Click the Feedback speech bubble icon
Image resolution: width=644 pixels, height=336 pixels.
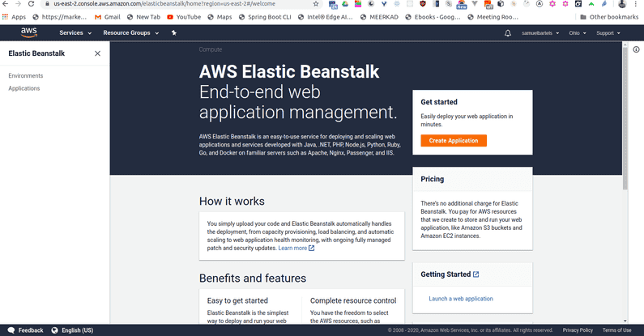point(11,330)
